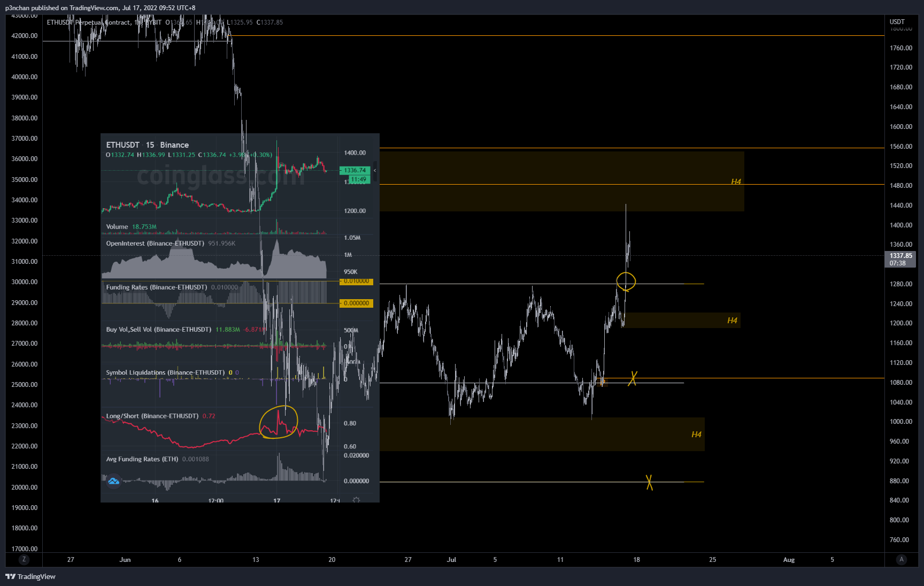Click the coinglass cloud logo icon
924x586 pixels.
[113, 481]
